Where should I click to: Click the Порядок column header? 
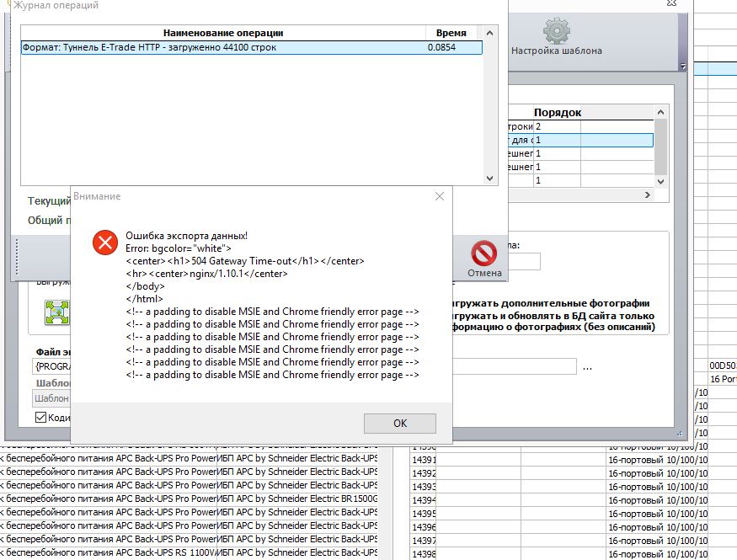(x=558, y=113)
